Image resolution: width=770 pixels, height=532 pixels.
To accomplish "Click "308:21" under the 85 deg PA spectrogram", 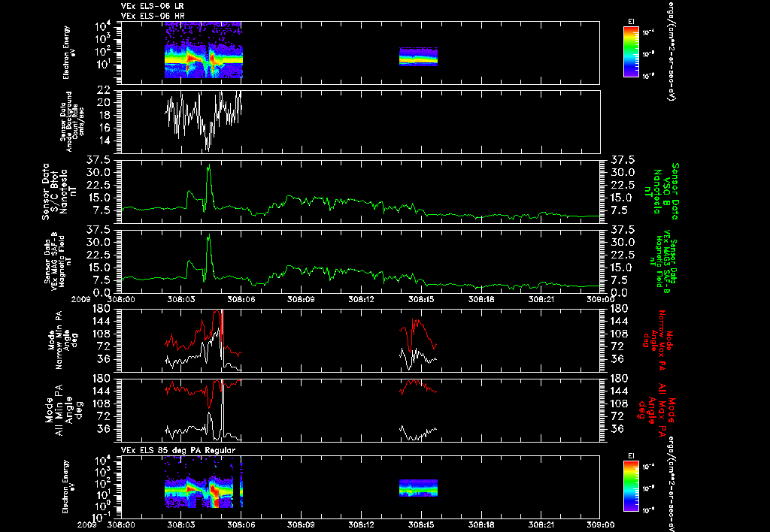I will click(x=541, y=524).
